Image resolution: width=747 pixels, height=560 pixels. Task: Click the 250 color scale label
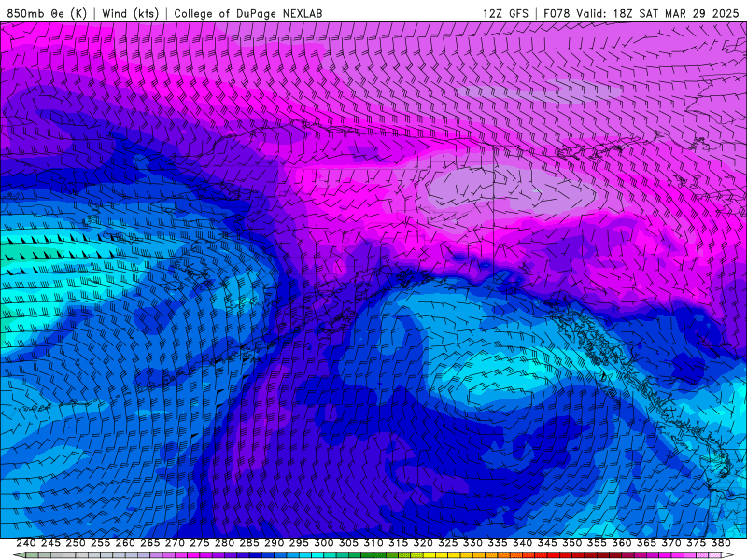click(76, 543)
